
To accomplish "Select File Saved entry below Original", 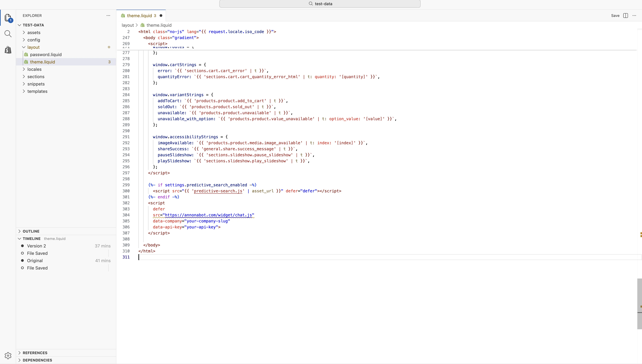I will point(66,268).
